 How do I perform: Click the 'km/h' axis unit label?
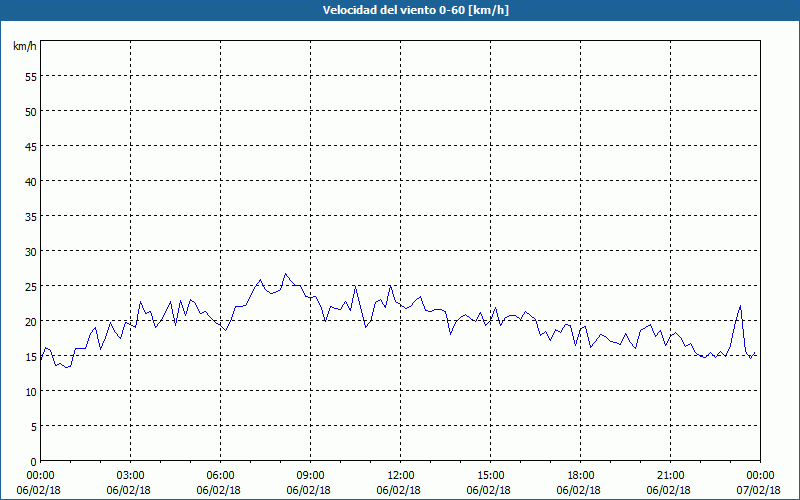(x=25, y=46)
